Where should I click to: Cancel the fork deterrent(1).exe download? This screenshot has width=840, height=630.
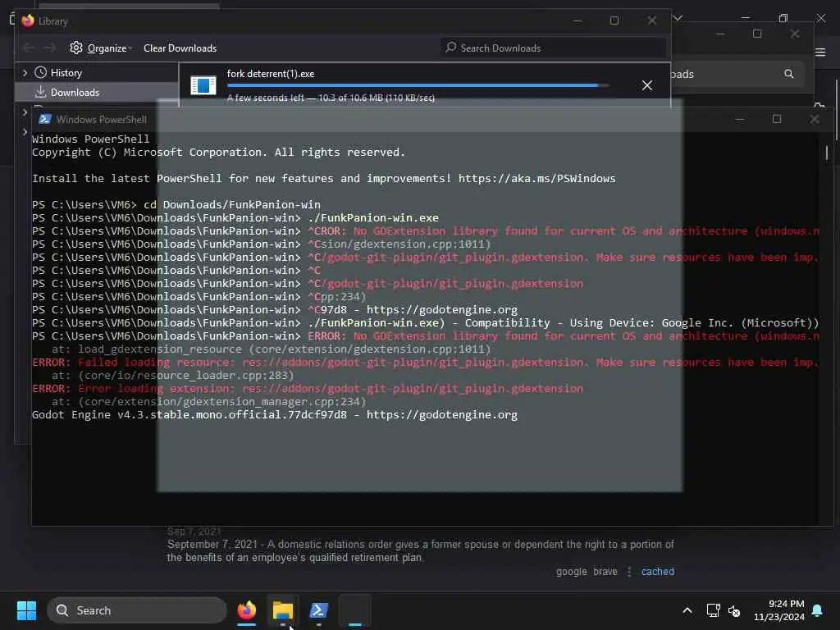pos(647,85)
